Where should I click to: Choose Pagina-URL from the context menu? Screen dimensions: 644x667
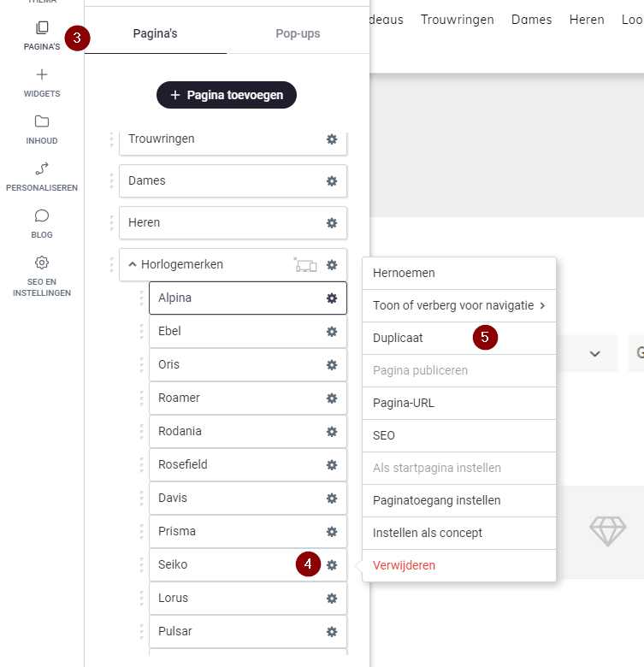pyautogui.click(x=459, y=404)
